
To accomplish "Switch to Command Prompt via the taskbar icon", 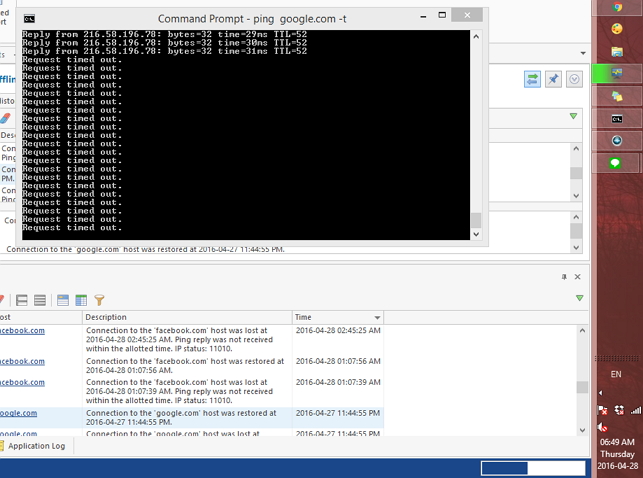I will pyautogui.click(x=617, y=119).
